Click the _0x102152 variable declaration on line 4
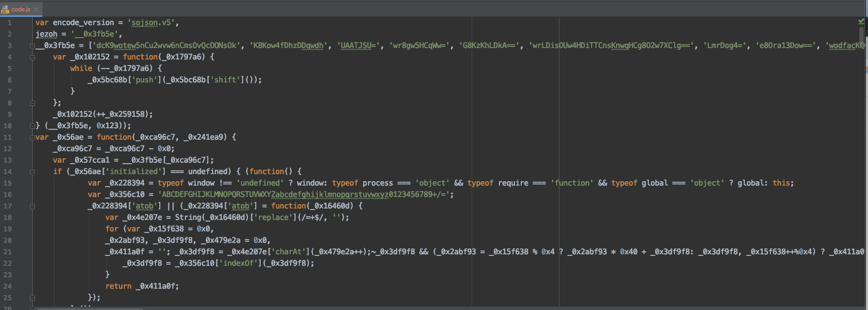The width and height of the screenshot is (868, 310). (90, 57)
